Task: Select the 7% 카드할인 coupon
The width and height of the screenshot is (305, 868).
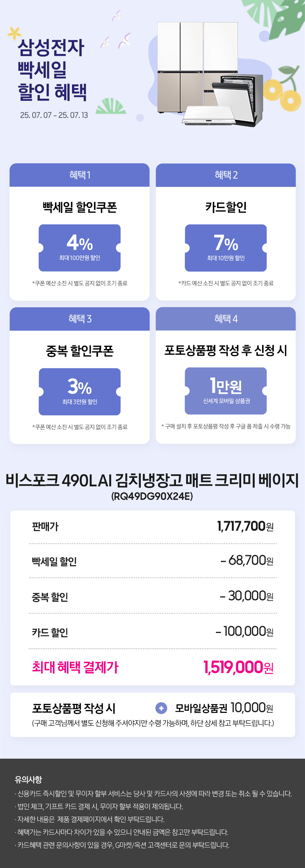Action: click(x=226, y=248)
